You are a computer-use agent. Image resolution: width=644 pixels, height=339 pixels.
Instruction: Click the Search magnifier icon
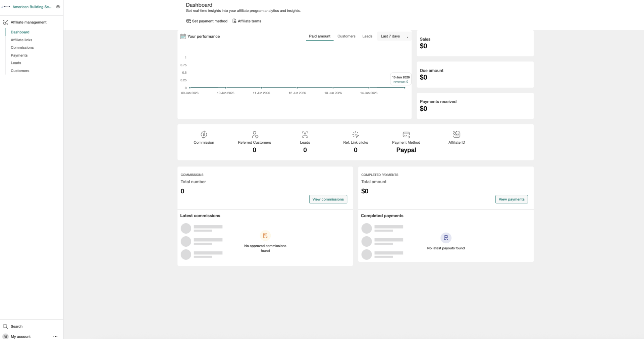tap(5, 327)
